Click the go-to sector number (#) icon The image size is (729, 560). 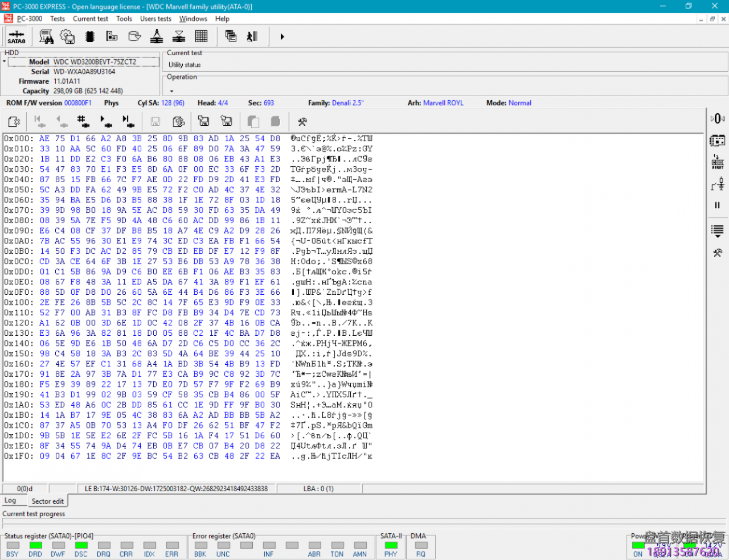(x=83, y=121)
